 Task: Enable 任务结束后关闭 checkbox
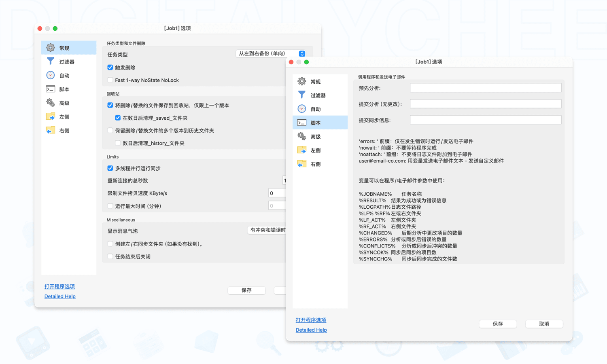[110, 256]
